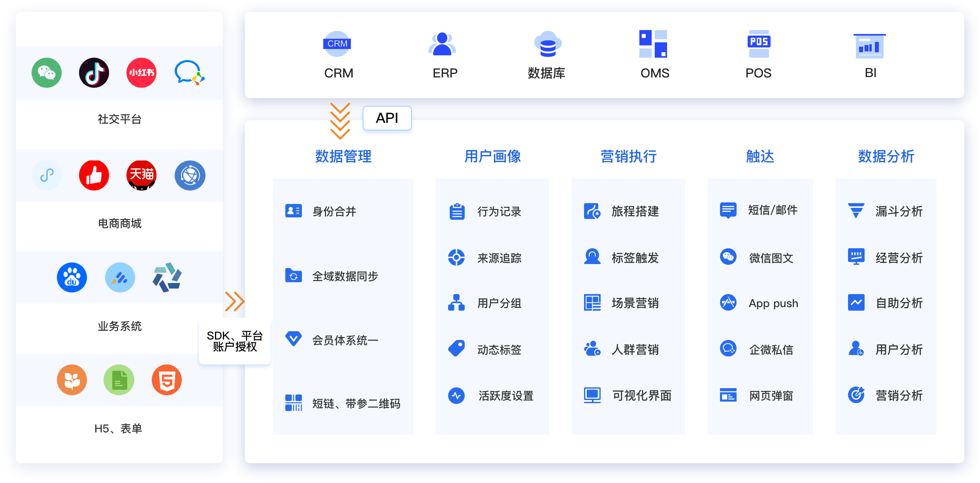
Task: Select the ERP person icon
Action: pyautogui.click(x=442, y=44)
